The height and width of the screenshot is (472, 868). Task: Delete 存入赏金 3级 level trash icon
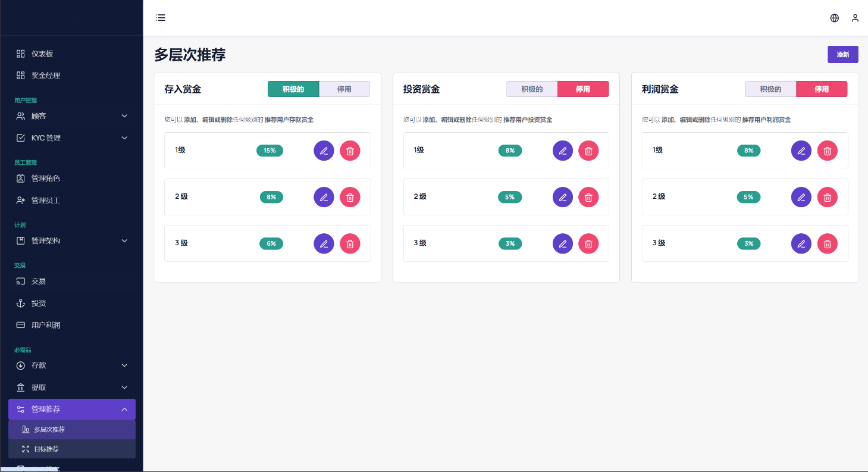[x=350, y=243]
